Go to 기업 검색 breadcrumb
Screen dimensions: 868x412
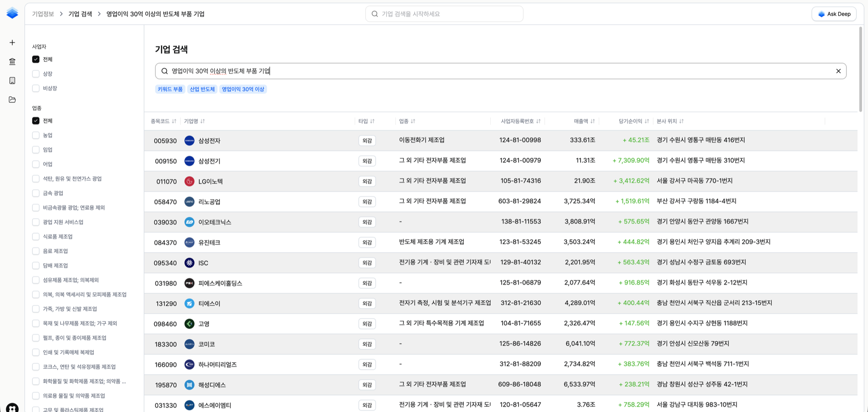coord(80,14)
